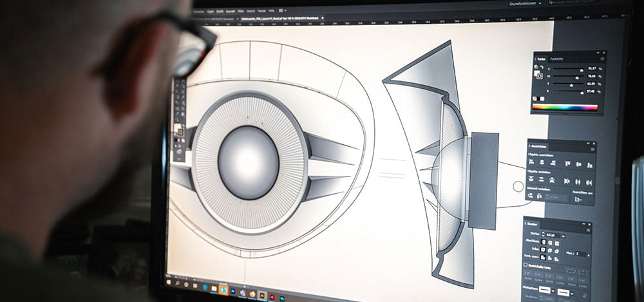The image size is (644, 302).
Task: Collapse the Kontur panel with double-arrow icon
Action: pyautogui.click(x=583, y=224)
